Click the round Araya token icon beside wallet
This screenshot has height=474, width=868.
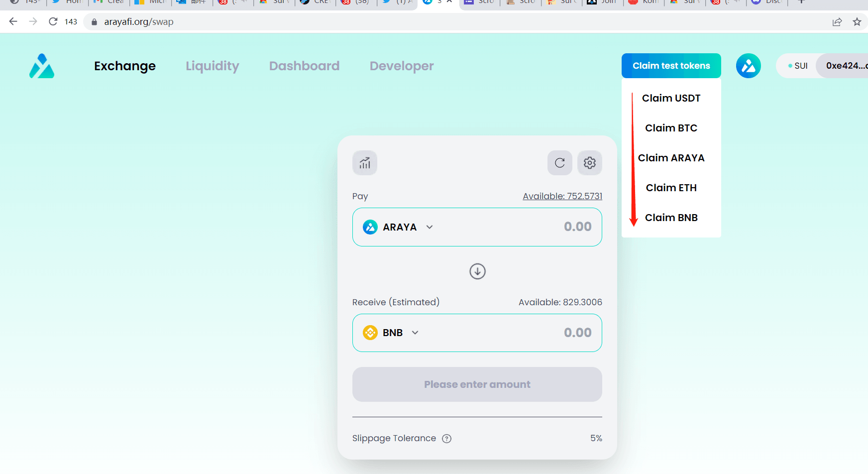click(749, 66)
